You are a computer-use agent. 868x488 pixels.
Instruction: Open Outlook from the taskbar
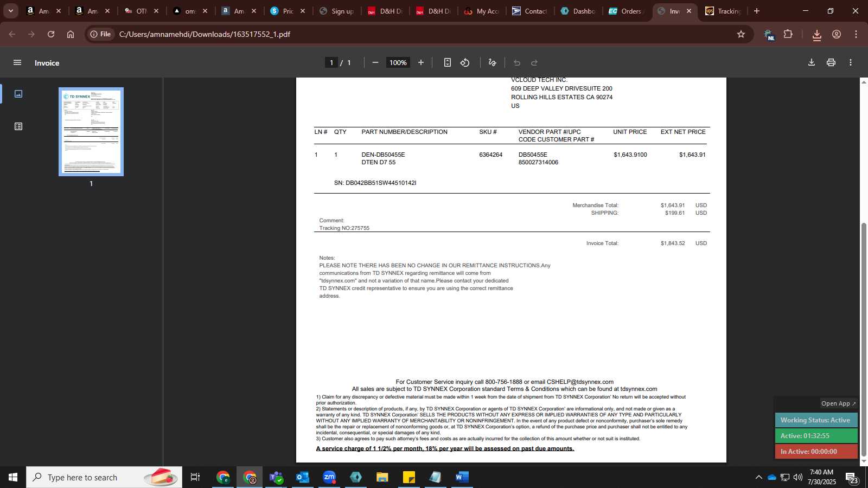[x=303, y=477]
